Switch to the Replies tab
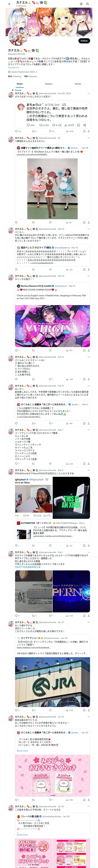This screenshot has width=98, height=868. coord(49,84)
